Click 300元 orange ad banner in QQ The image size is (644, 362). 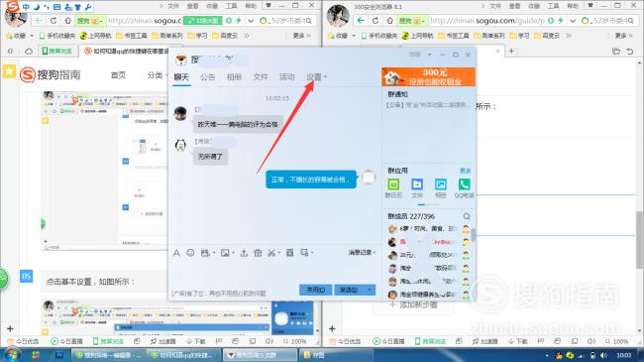pos(428,77)
